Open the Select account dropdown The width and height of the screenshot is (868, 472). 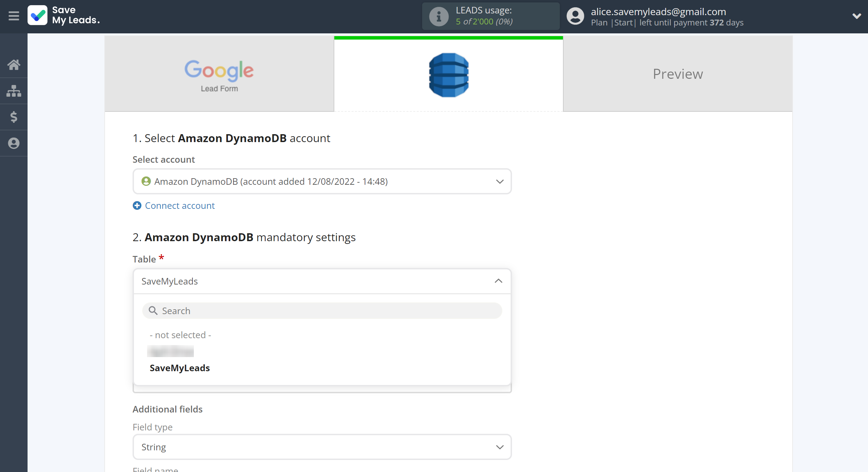tap(322, 181)
